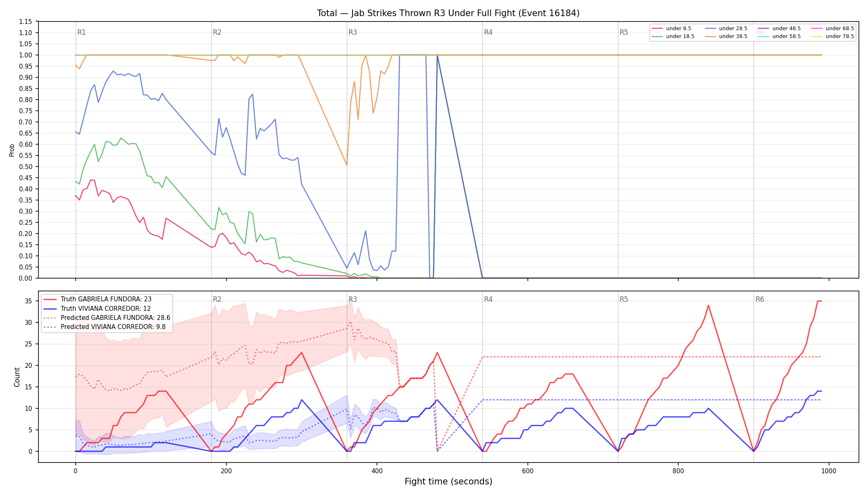Click the green line sample beside 'under 18.5'

pyautogui.click(x=657, y=36)
